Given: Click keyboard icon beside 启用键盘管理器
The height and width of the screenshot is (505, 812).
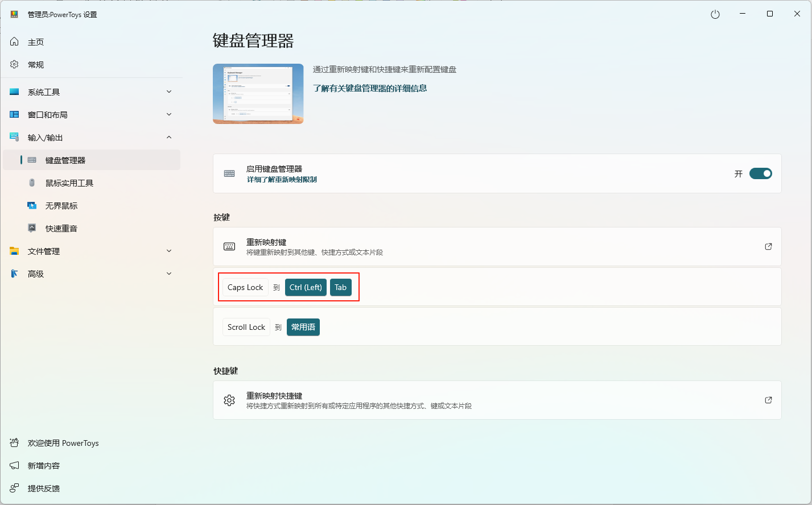Looking at the screenshot, I should (x=229, y=173).
